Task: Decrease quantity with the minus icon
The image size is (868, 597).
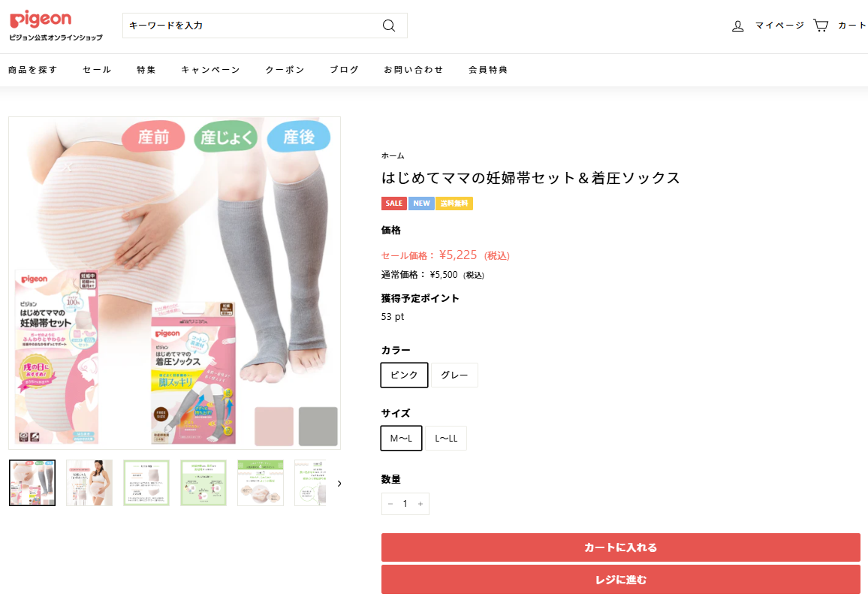Action: [x=390, y=503]
